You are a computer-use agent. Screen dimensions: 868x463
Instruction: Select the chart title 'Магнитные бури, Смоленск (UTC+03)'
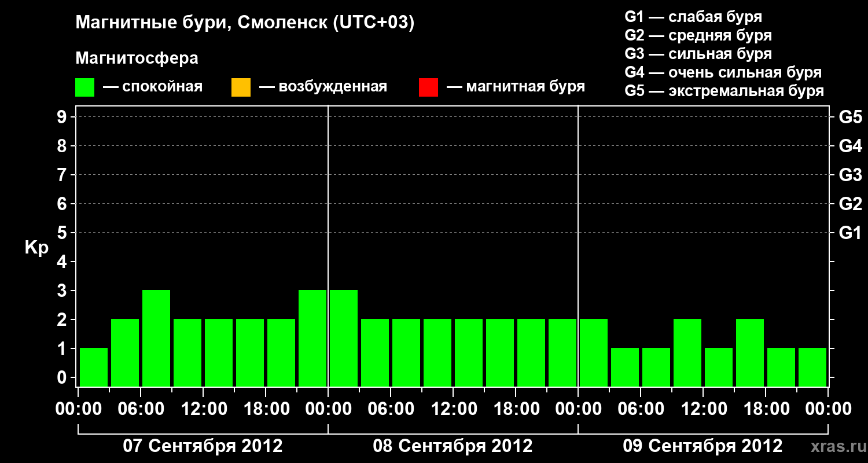[245, 23]
